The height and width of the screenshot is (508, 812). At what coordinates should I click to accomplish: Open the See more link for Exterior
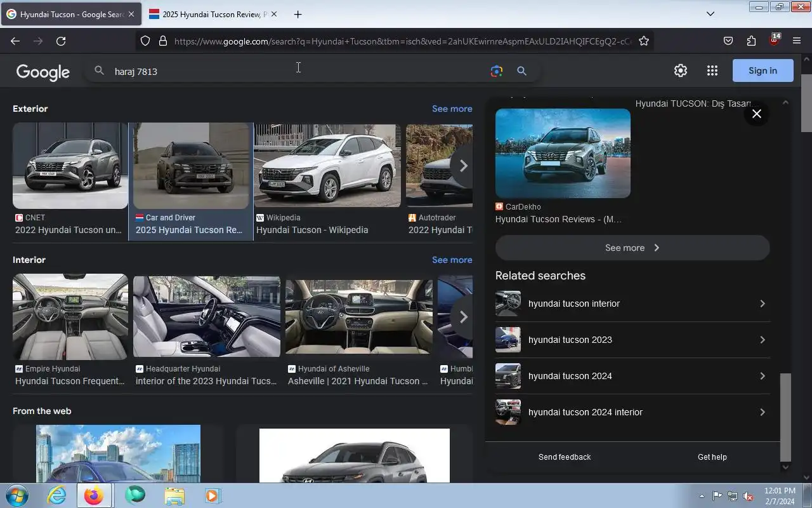(x=452, y=109)
